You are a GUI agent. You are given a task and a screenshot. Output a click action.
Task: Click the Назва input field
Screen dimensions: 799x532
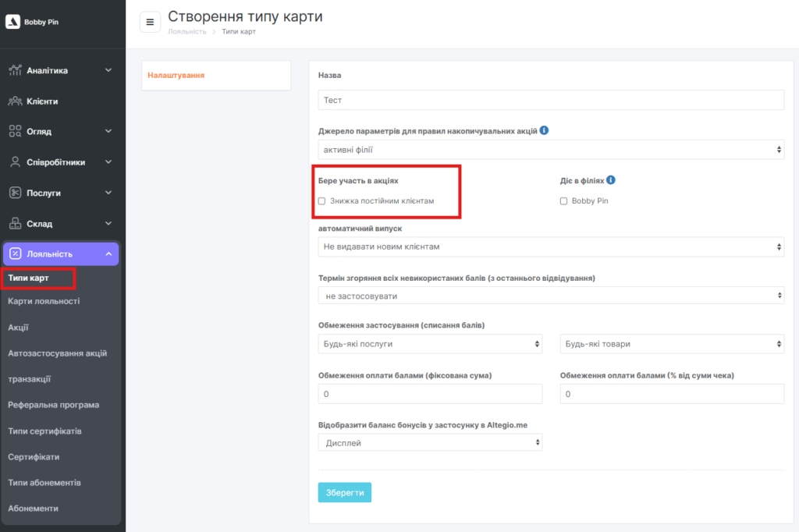(550, 100)
